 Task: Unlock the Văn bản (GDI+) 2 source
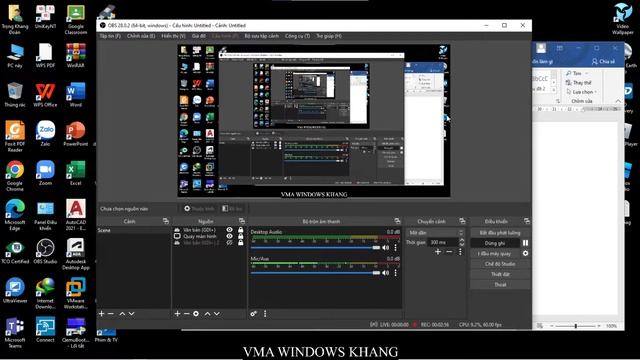[x=240, y=242]
